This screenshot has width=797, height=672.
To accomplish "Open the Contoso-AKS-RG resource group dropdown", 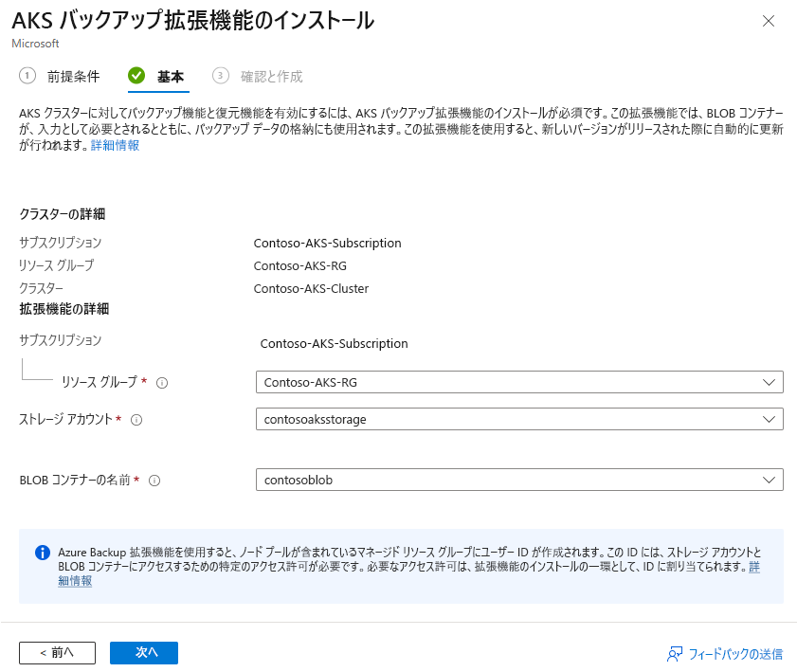I will (519, 382).
